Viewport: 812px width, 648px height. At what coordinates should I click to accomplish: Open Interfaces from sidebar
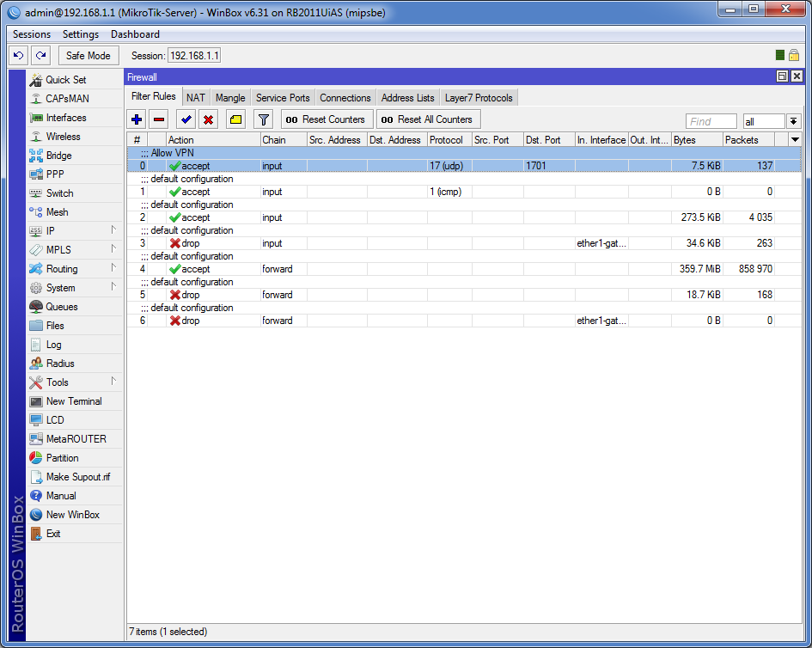pyautogui.click(x=75, y=118)
